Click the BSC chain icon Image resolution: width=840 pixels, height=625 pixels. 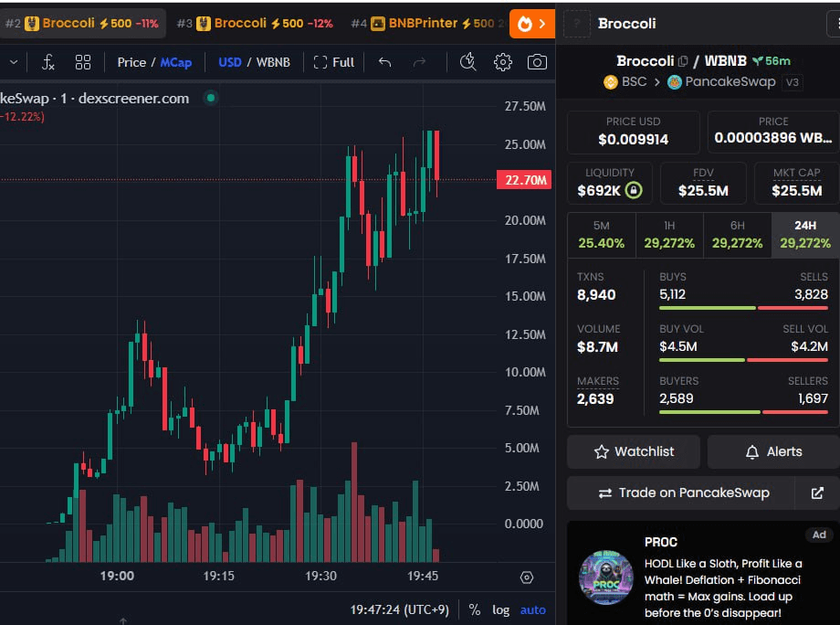pyautogui.click(x=611, y=82)
